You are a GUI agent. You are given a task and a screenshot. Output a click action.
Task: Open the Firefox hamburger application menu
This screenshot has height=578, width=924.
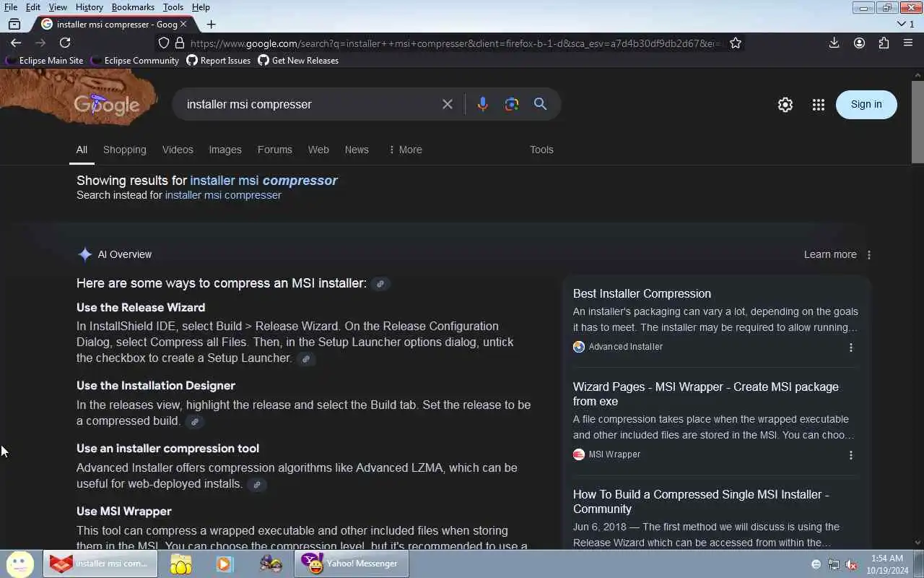click(908, 43)
